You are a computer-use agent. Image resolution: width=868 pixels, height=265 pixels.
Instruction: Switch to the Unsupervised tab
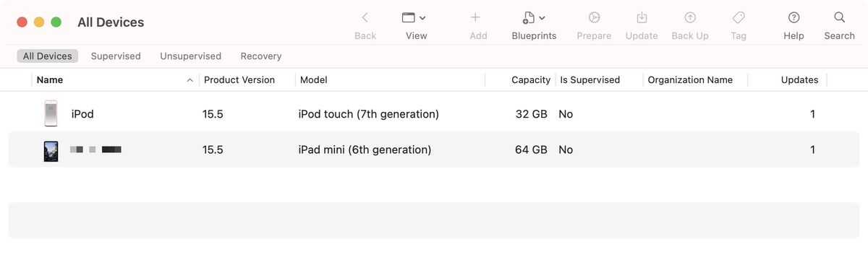(191, 56)
